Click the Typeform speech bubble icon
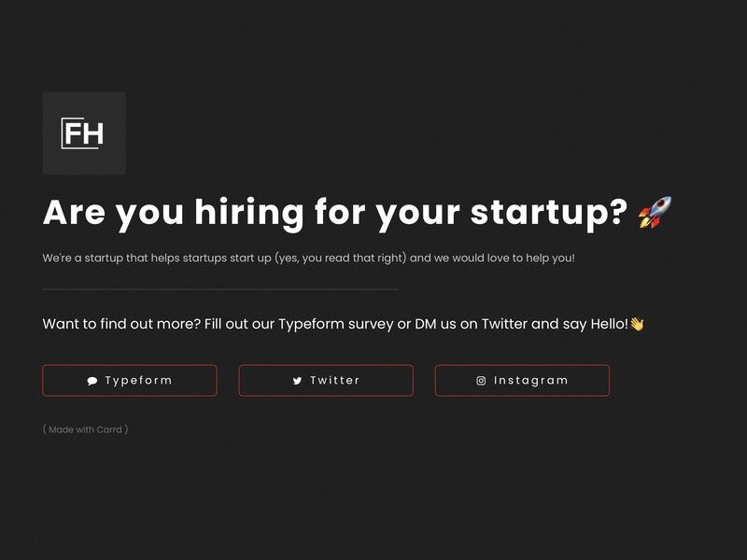 [92, 381]
